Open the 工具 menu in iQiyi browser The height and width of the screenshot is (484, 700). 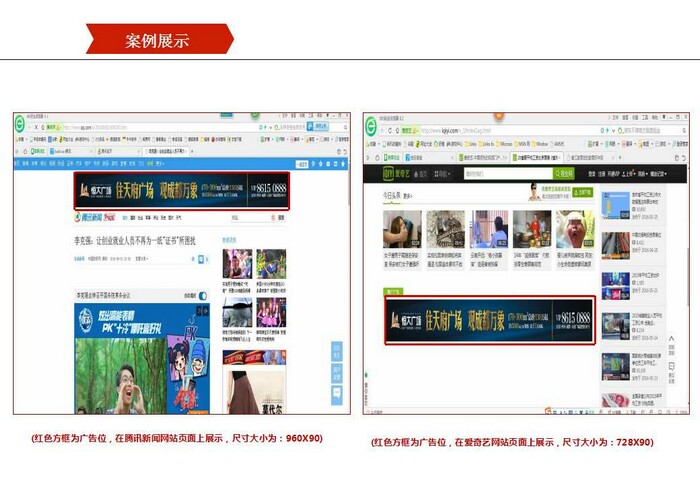pyautogui.click(x=645, y=117)
